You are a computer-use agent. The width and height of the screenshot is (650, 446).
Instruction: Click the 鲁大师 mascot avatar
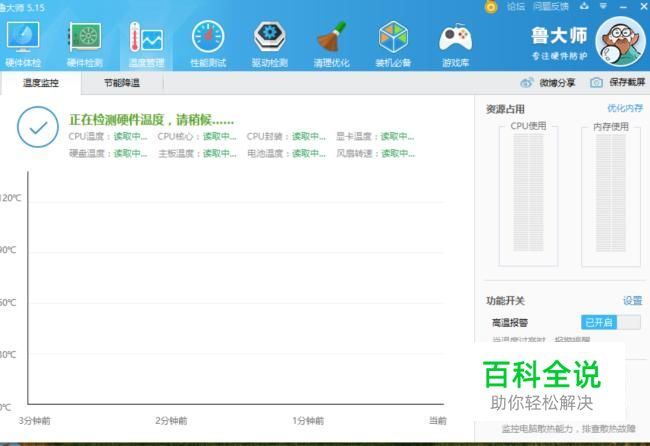[620, 41]
